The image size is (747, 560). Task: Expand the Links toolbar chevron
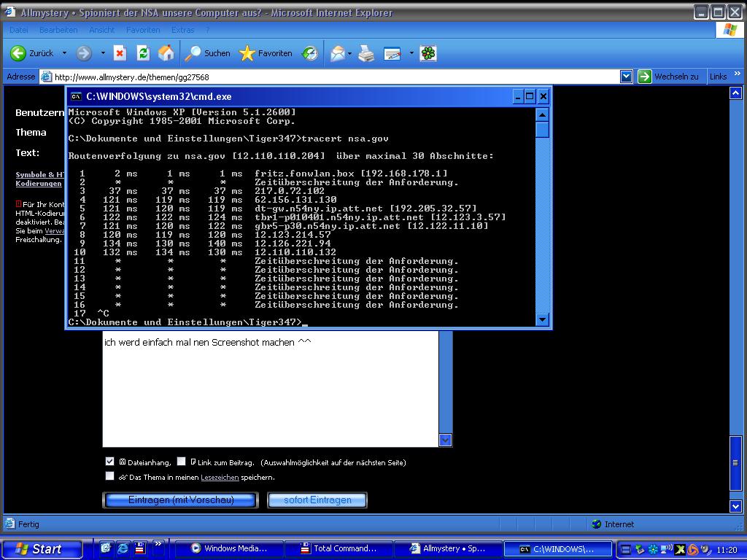click(x=737, y=74)
